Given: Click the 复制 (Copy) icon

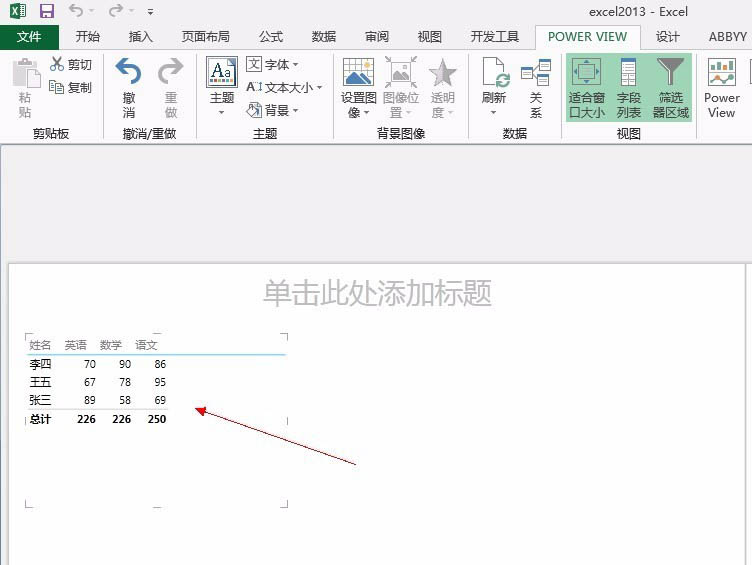Looking at the screenshot, I should tap(57, 87).
